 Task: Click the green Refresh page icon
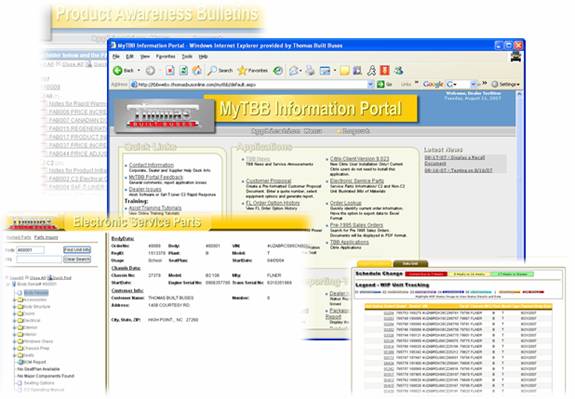[183, 70]
